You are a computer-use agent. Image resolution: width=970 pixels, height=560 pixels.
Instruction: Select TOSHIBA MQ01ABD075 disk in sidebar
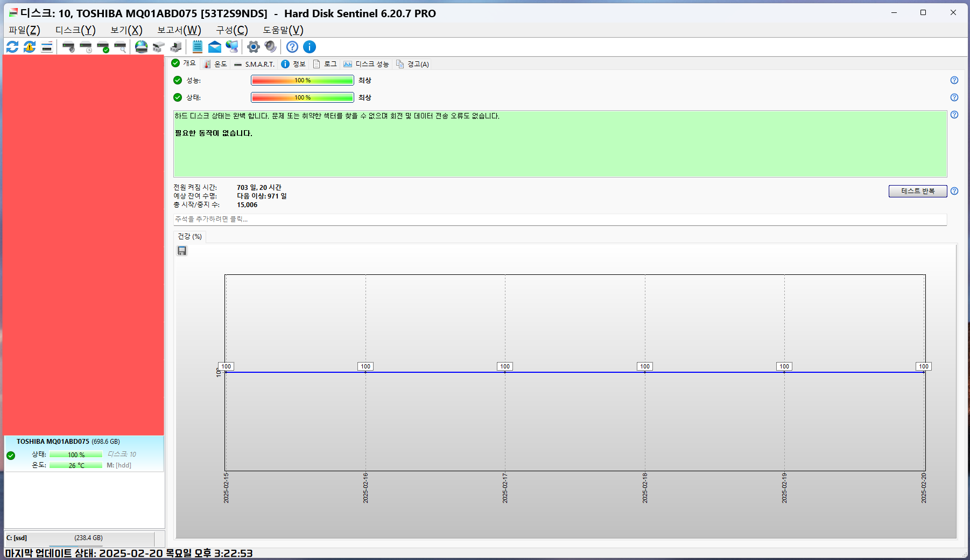[x=84, y=454]
